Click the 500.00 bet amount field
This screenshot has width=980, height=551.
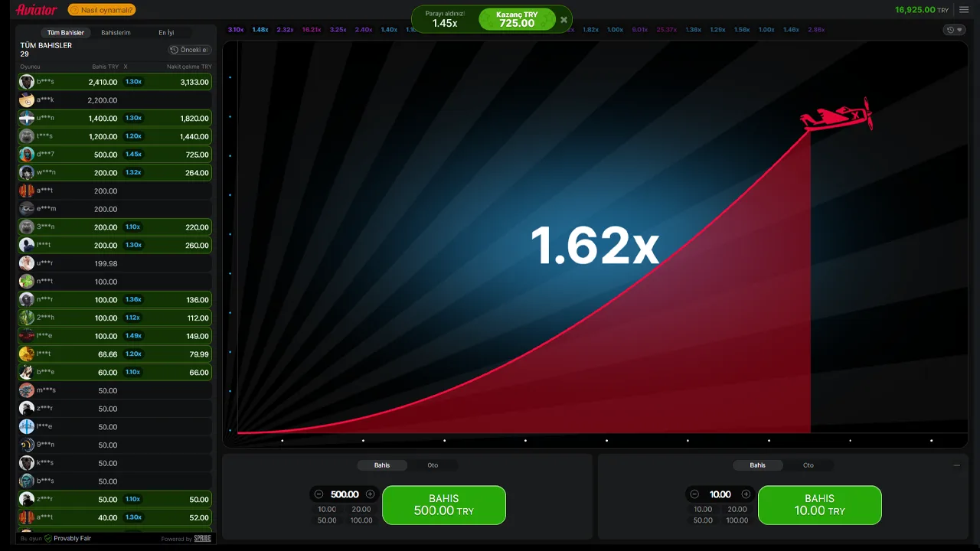click(345, 494)
